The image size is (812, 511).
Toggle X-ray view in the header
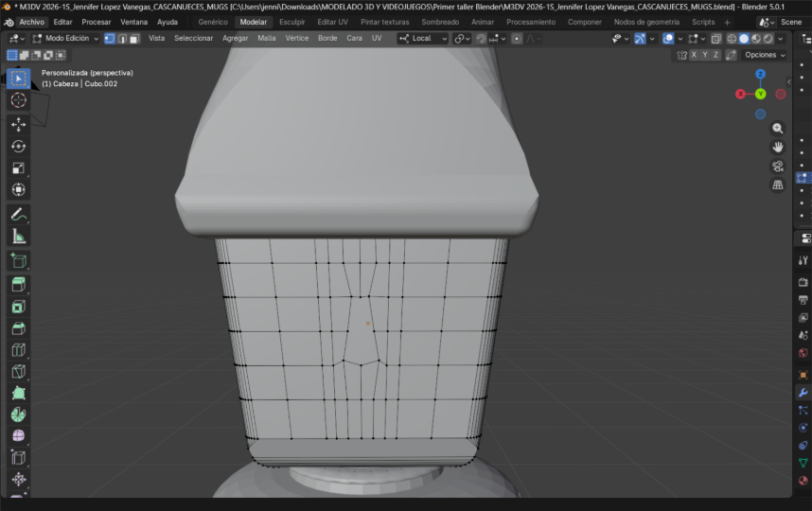pyautogui.click(x=715, y=39)
